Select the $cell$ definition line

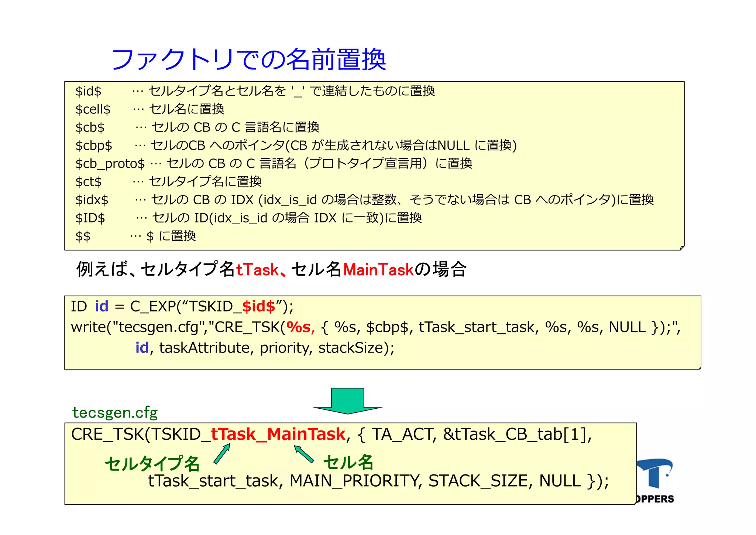[150, 109]
